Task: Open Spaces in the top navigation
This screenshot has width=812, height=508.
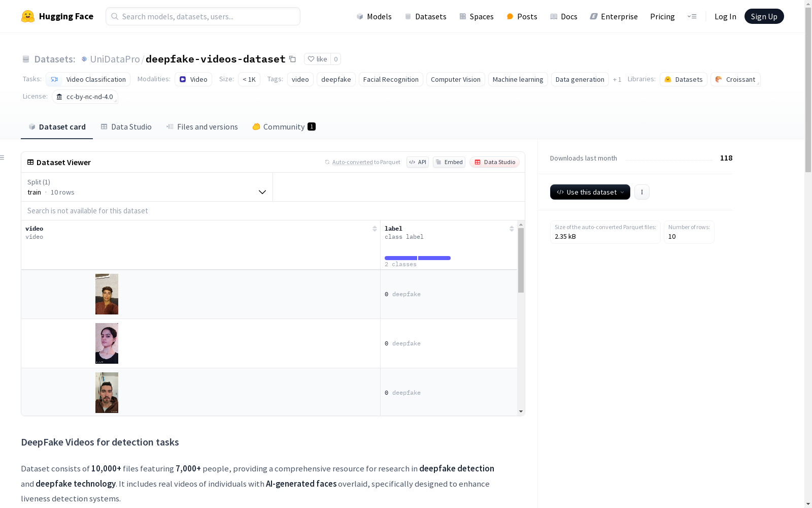Action: point(476,16)
